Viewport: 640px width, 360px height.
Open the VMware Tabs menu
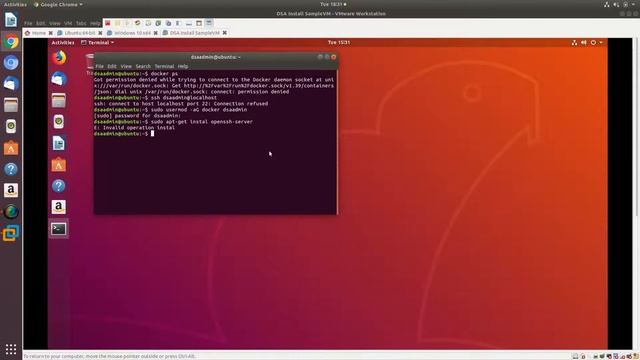pos(81,23)
